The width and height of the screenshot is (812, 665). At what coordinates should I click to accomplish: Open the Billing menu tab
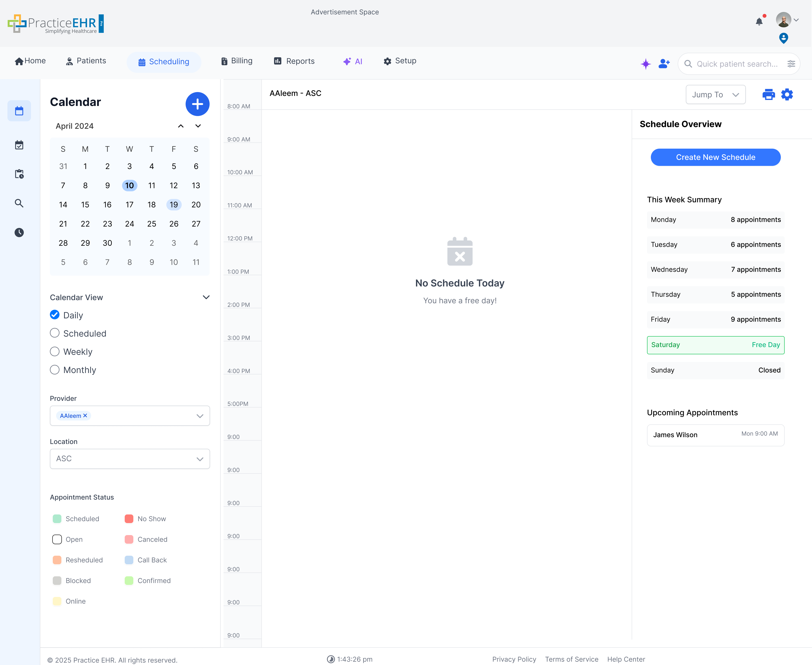(237, 61)
